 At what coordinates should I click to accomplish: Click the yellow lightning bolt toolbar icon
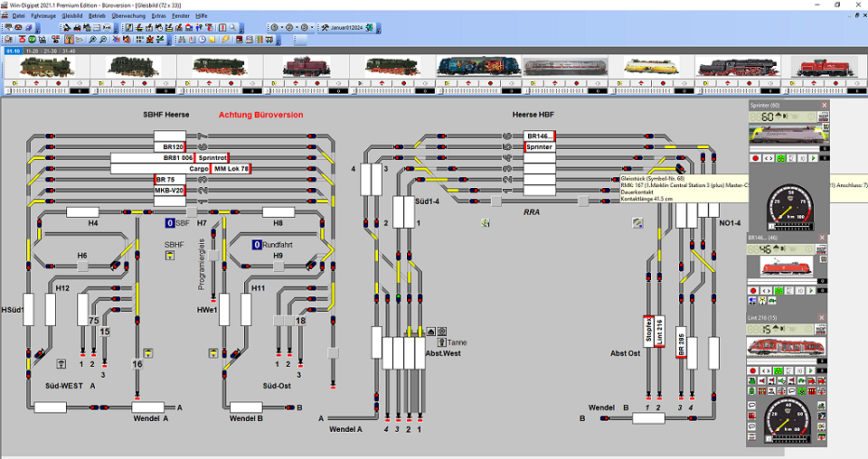click(226, 40)
